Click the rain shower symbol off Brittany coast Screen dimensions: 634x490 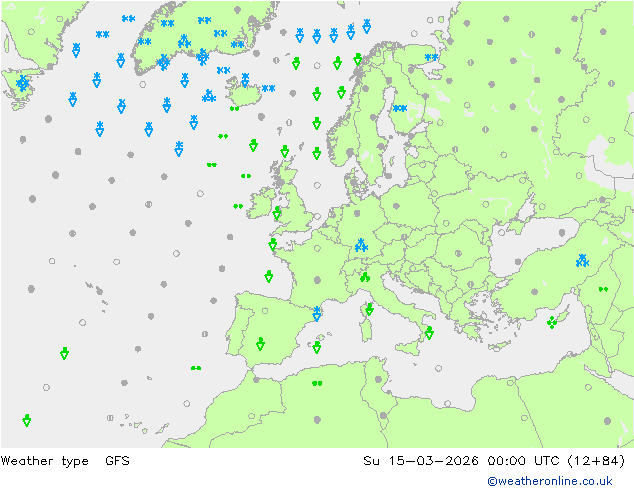(x=273, y=244)
